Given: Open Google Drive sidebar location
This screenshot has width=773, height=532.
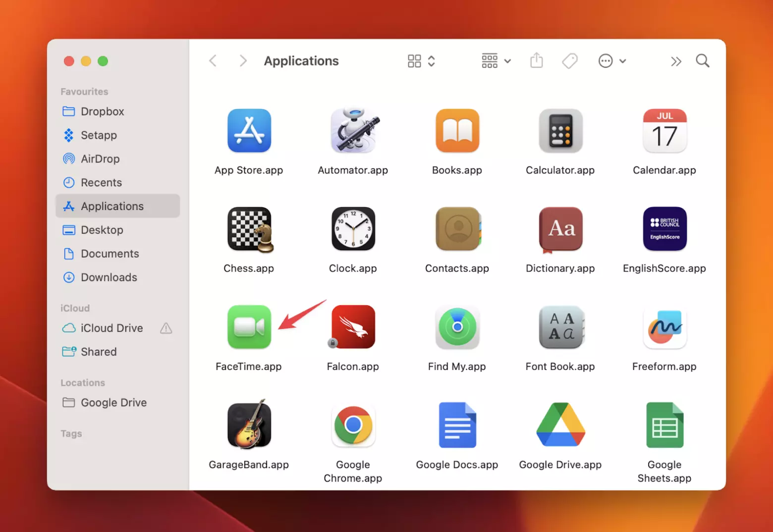Looking at the screenshot, I should coord(118,403).
